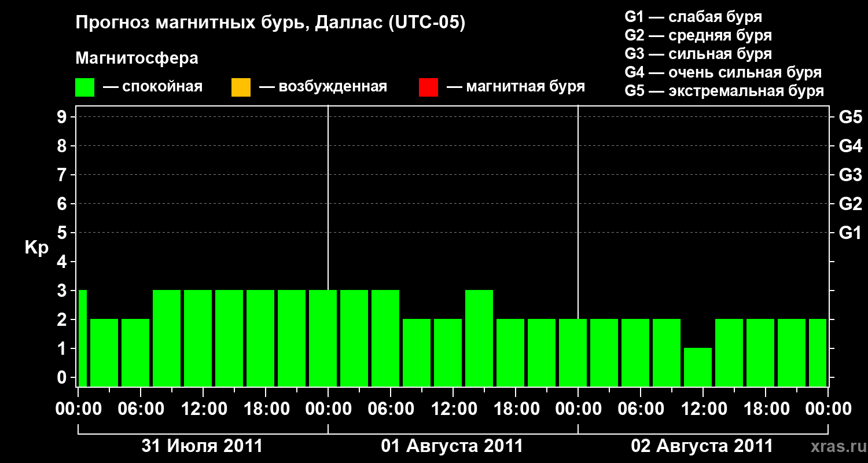The width and height of the screenshot is (868, 463).
Task: Click the 'G4' label on the right axis
Action: tap(851, 146)
